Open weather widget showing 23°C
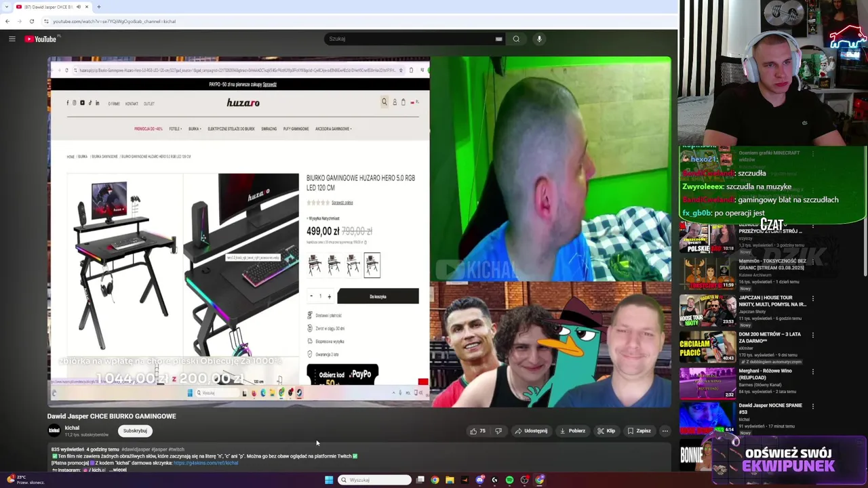Image resolution: width=868 pixels, height=488 pixels. 26,480
